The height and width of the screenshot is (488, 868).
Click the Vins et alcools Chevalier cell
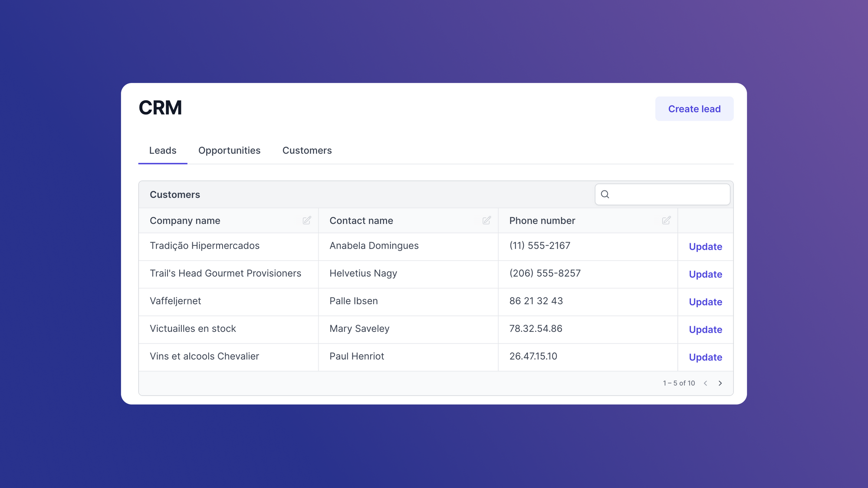click(228, 357)
